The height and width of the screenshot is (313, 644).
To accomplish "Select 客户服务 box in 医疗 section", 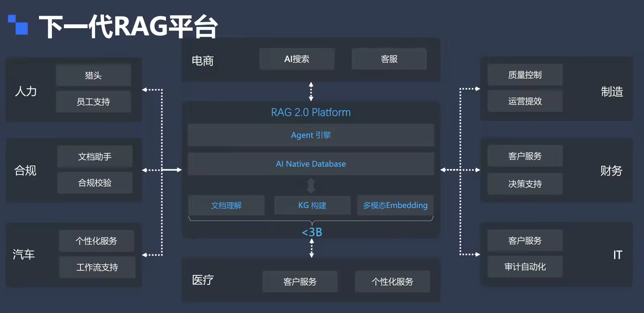I will click(300, 282).
